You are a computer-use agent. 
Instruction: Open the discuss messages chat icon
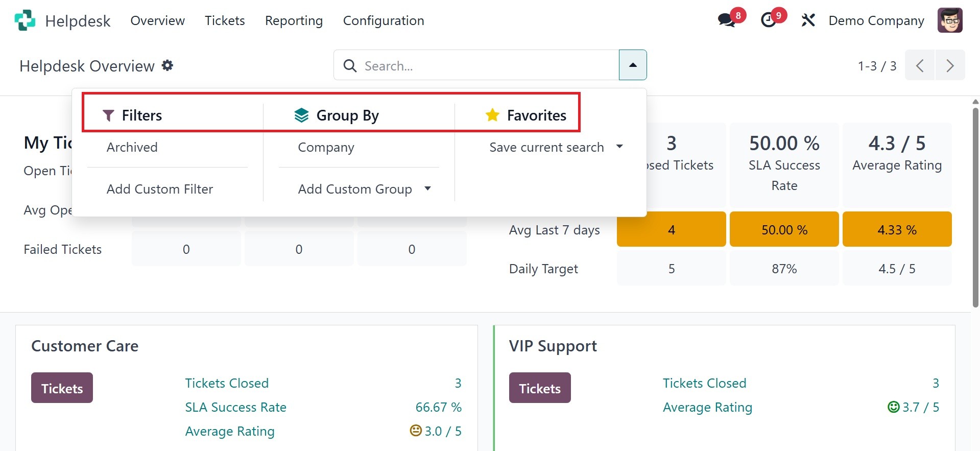726,20
